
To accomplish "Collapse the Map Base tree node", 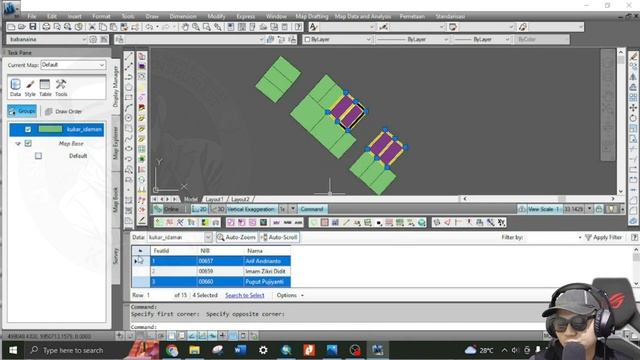I will pos(18,144).
